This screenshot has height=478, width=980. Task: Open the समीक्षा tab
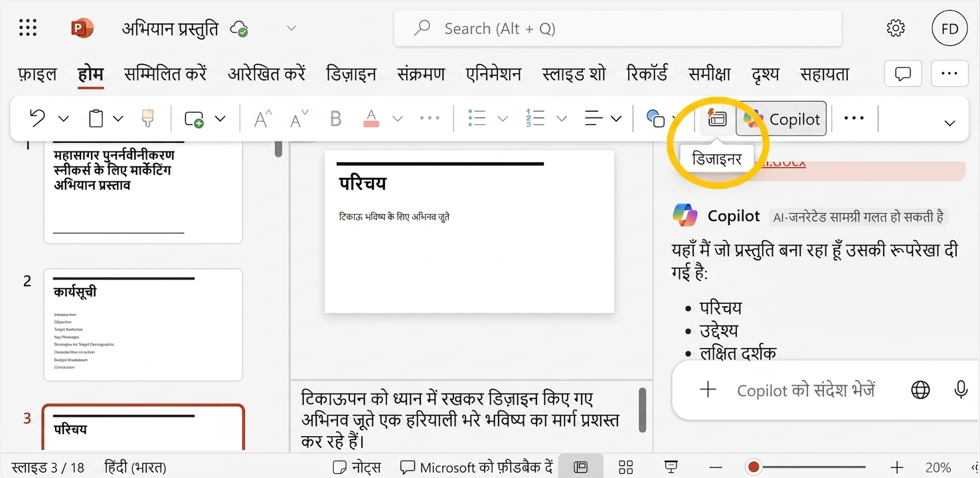pyautogui.click(x=709, y=74)
